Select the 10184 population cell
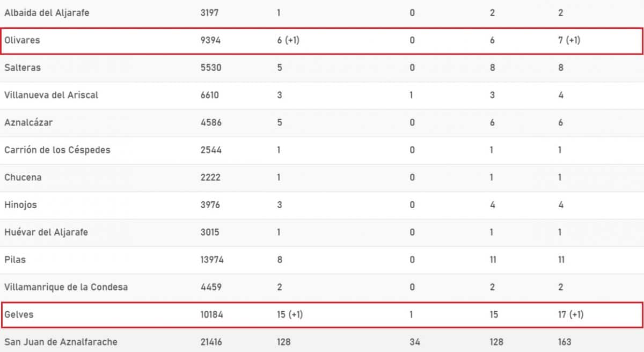Viewport: 644px width, 352px height. pos(211,314)
